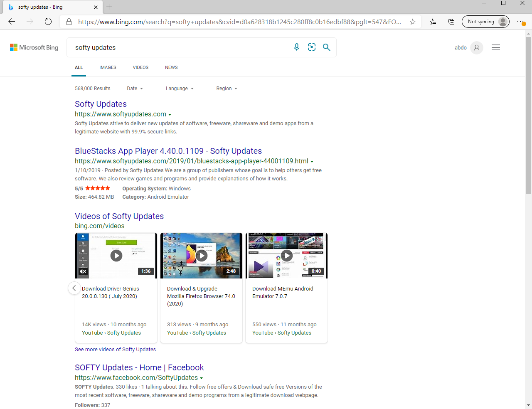532x409 pixels.
Task: Open Download & Upgrade Mozilla Firefox title
Action: [x=201, y=296]
